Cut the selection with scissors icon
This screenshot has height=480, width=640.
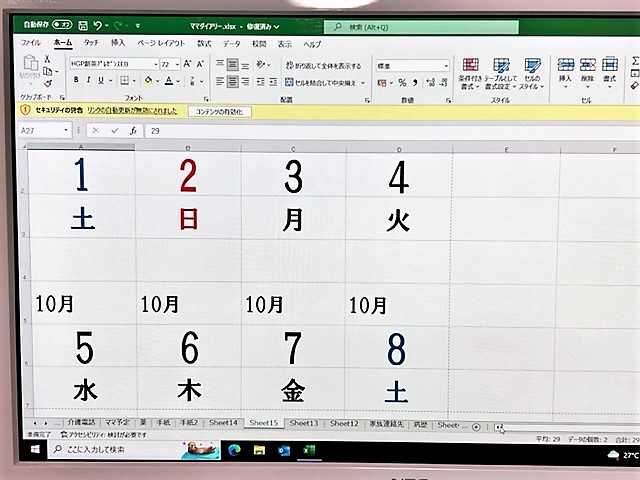pos(47,59)
